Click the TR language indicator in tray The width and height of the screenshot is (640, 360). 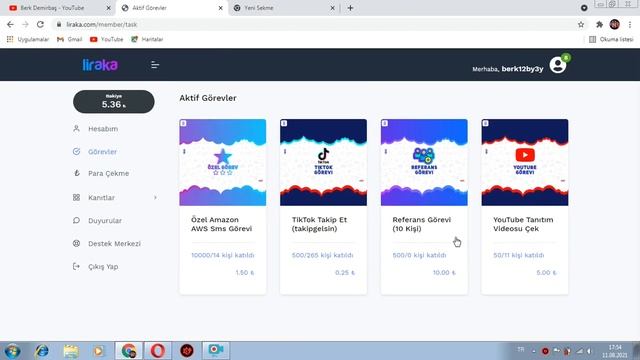coord(520,349)
